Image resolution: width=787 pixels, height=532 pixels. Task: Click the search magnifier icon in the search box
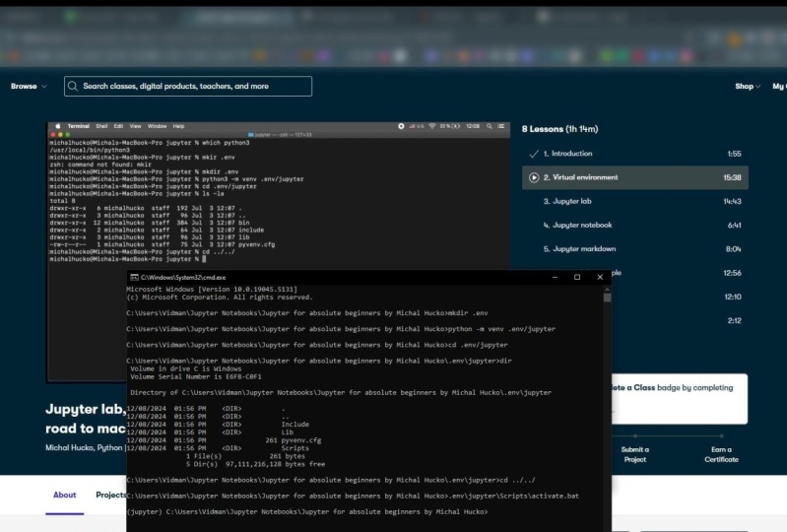coord(73,87)
